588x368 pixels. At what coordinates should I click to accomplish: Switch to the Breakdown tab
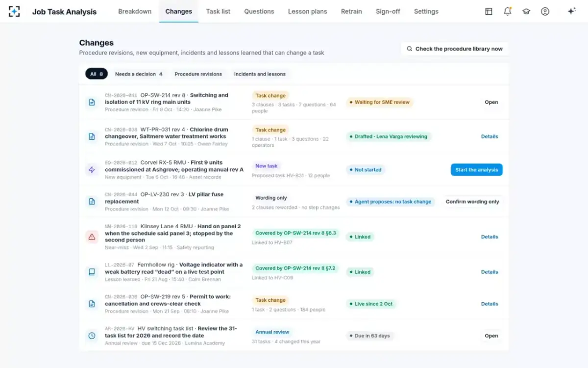coord(135,11)
